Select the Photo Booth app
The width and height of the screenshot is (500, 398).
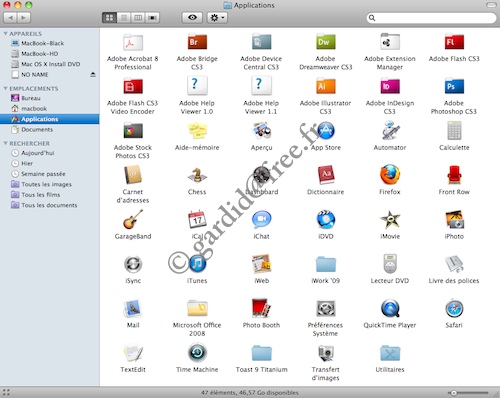click(x=261, y=308)
